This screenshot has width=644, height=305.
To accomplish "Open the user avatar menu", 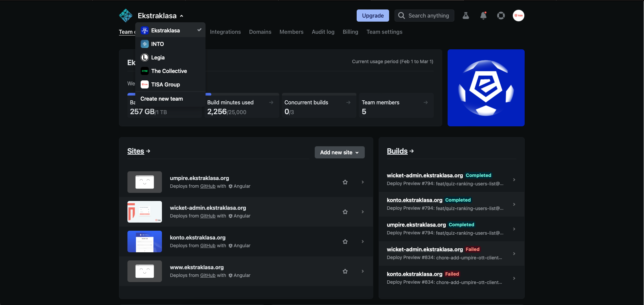I will 519,16.
